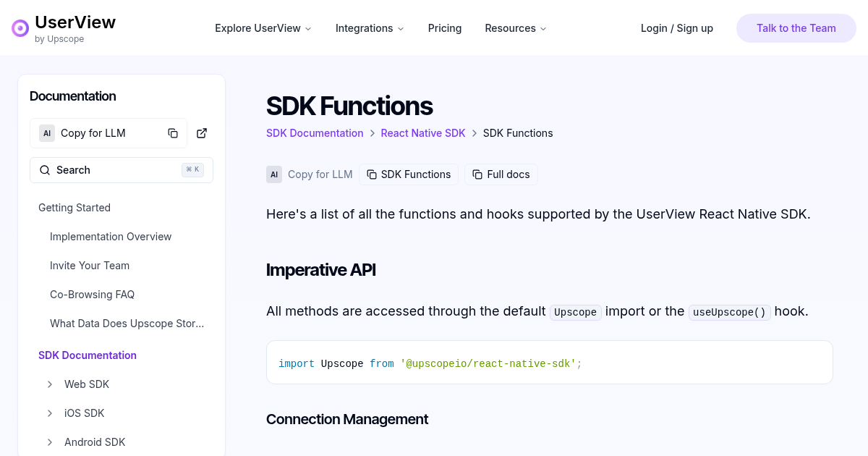Click the useUpscope() inline code

(730, 312)
